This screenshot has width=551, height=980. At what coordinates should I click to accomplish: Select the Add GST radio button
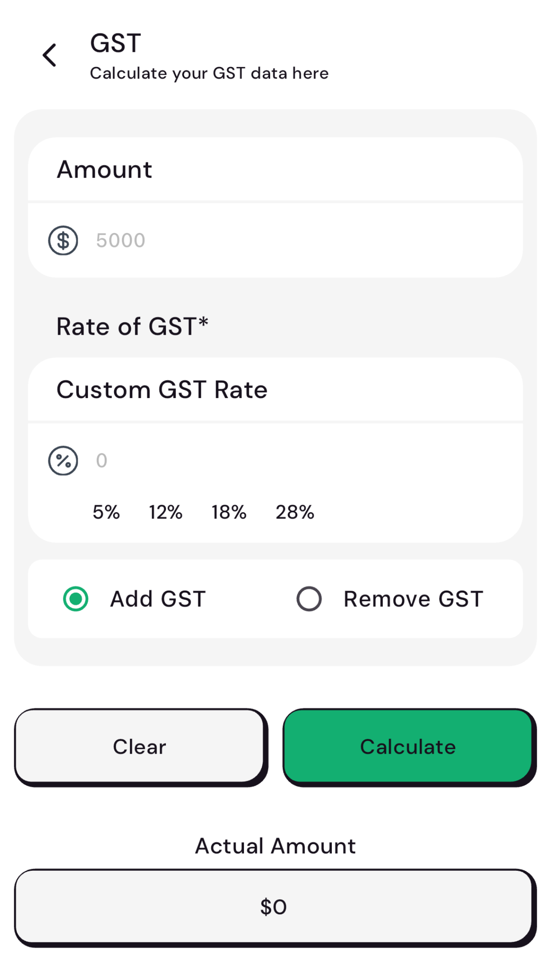[75, 598]
